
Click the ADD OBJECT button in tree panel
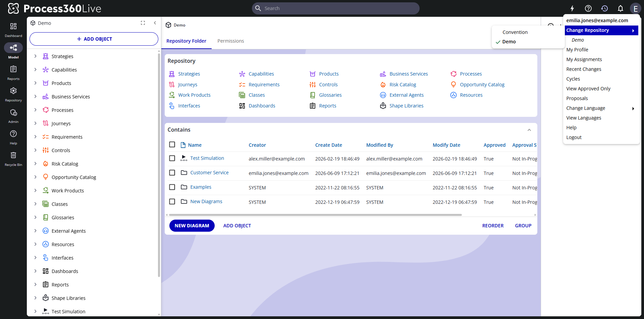click(x=94, y=39)
